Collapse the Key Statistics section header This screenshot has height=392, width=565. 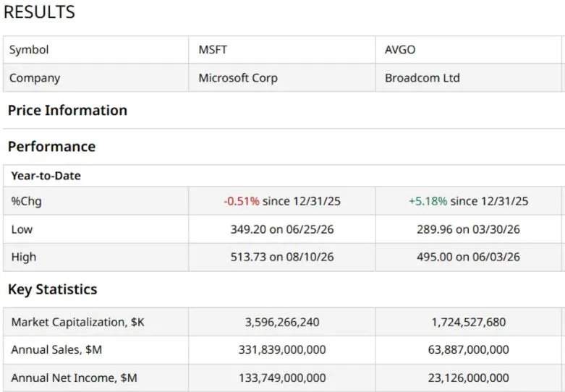(x=53, y=289)
